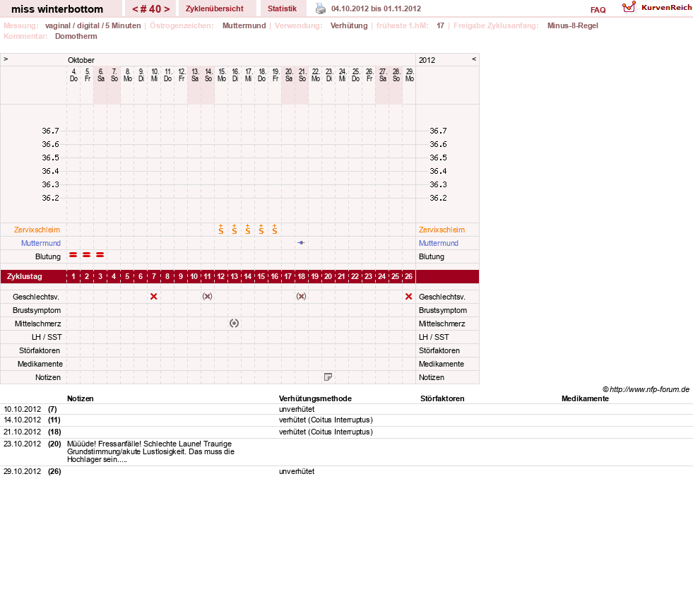Click the bleeding symbol on 6 October
This screenshot has width=693, height=616.
(x=100, y=255)
